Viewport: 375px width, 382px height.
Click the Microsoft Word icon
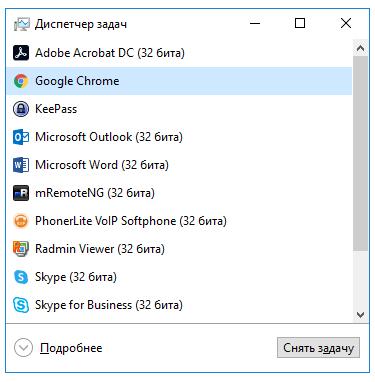click(21, 165)
